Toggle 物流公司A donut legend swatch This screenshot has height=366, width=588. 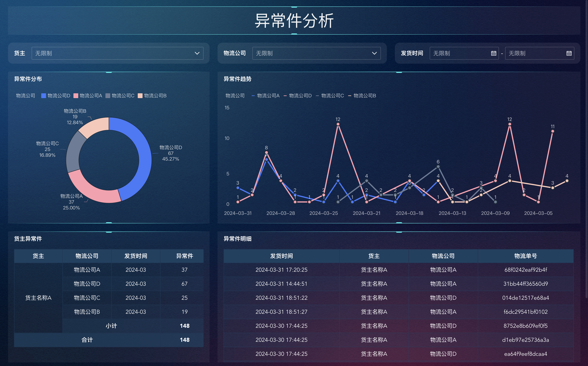(76, 96)
